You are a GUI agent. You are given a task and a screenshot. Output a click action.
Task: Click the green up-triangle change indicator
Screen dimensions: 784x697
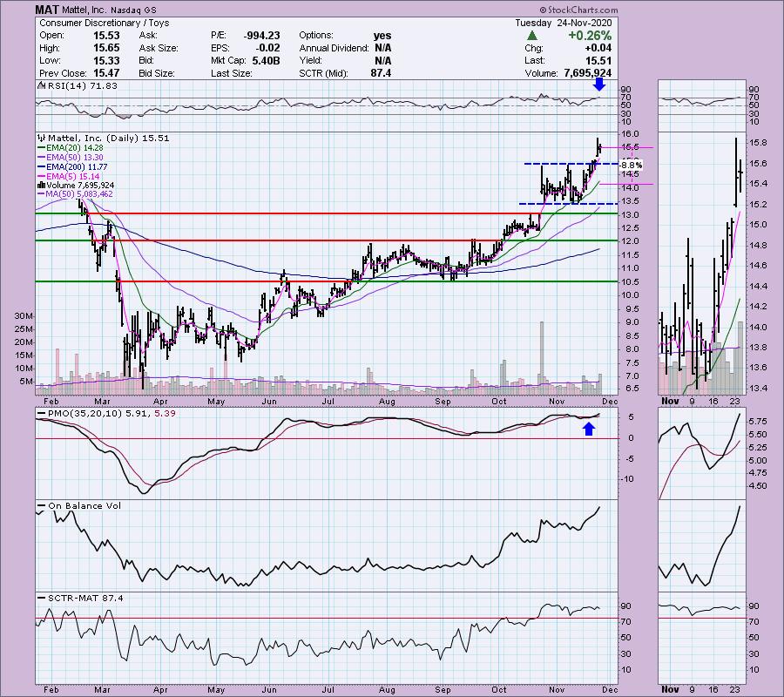(x=532, y=36)
